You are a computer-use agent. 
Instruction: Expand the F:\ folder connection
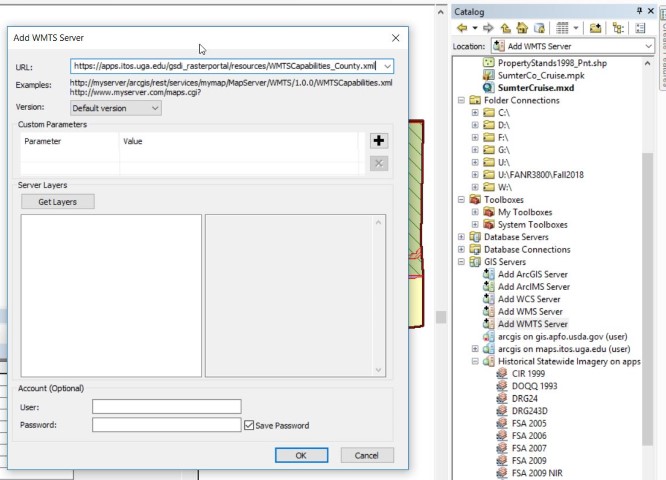click(475, 137)
